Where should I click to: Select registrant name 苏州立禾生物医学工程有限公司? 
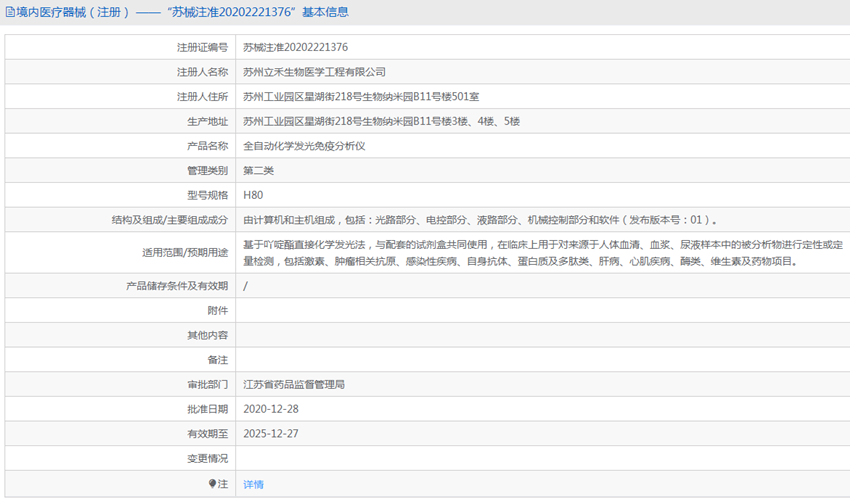(x=314, y=72)
